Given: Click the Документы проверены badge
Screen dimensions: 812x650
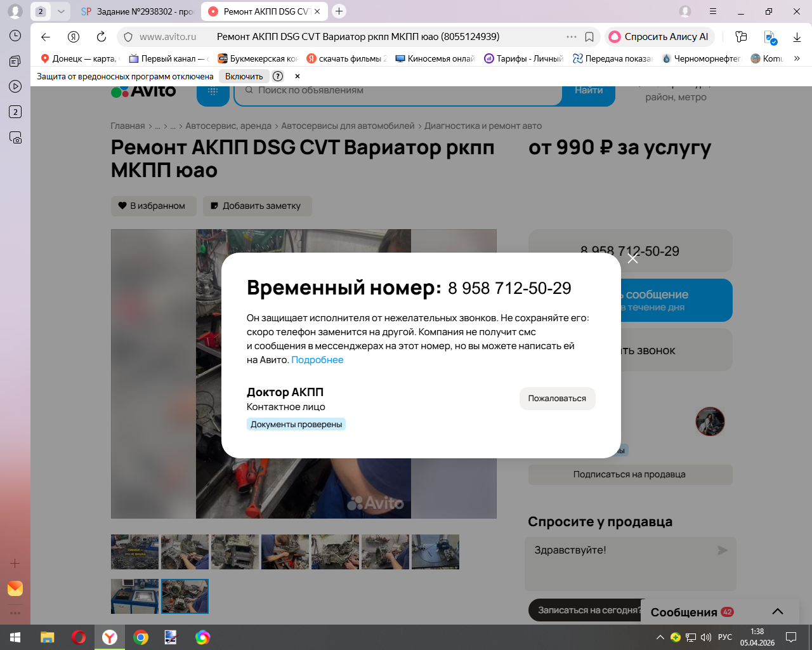Looking at the screenshot, I should click(296, 424).
